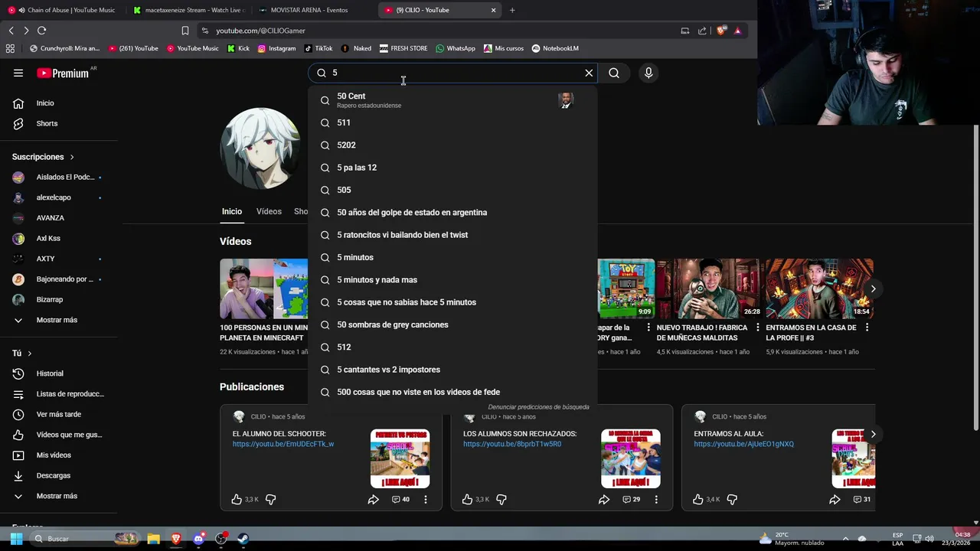Select the '5 pa las 12' suggestion
Screen dimensions: 980x551
pyautogui.click(x=452, y=168)
